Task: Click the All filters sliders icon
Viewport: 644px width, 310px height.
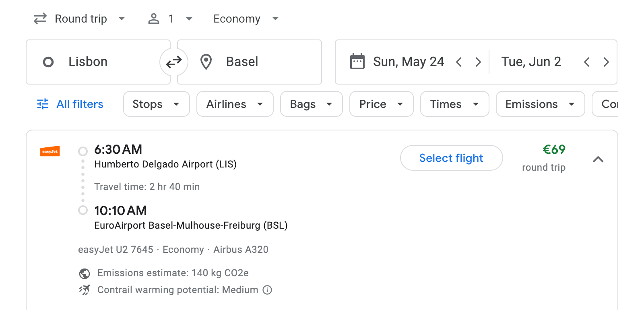Action: pyautogui.click(x=42, y=104)
